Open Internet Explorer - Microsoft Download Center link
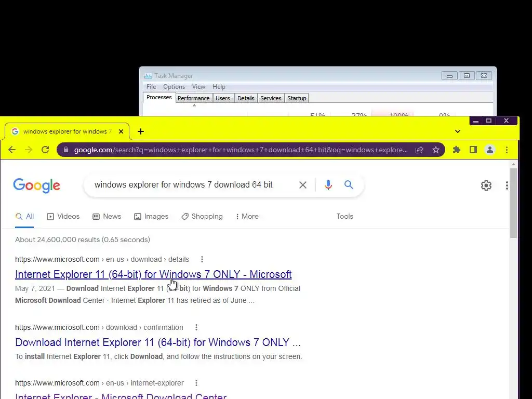The height and width of the screenshot is (399, 532). pyautogui.click(x=121, y=395)
